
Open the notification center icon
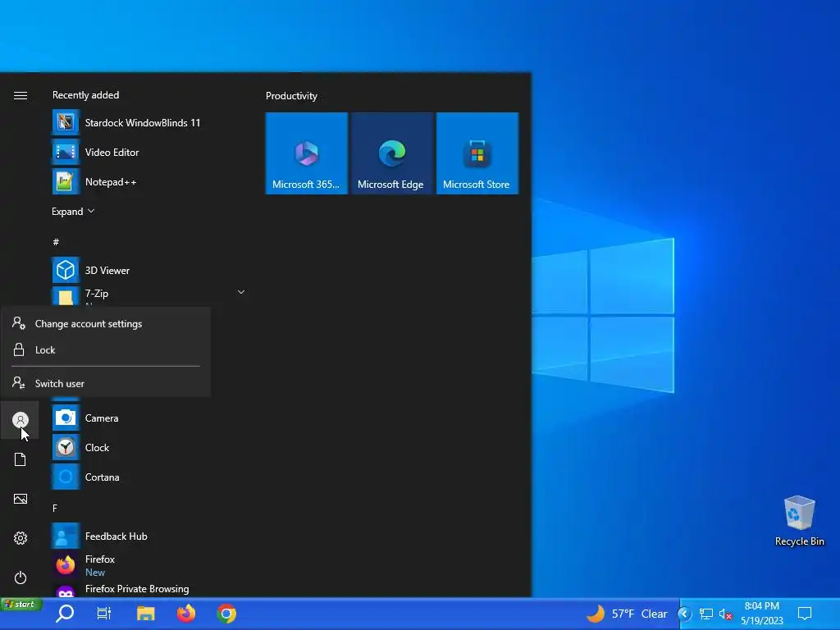pos(805,614)
